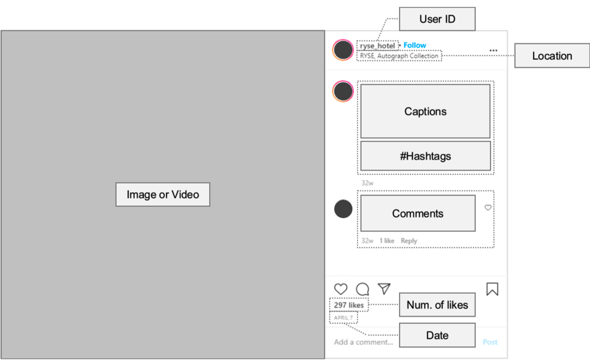Click the heart like icon below post
Viewport: 590px width, 364px height.
[341, 289]
